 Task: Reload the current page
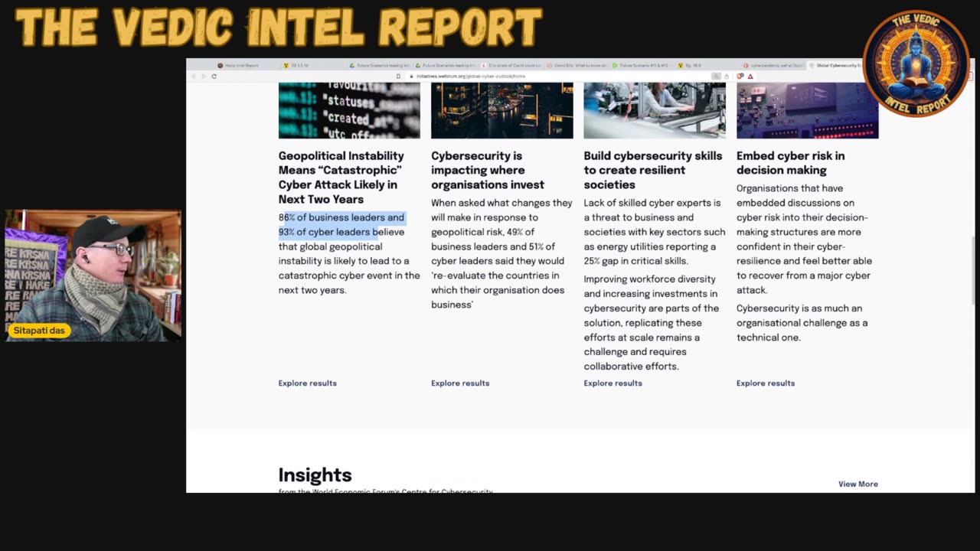pyautogui.click(x=214, y=76)
